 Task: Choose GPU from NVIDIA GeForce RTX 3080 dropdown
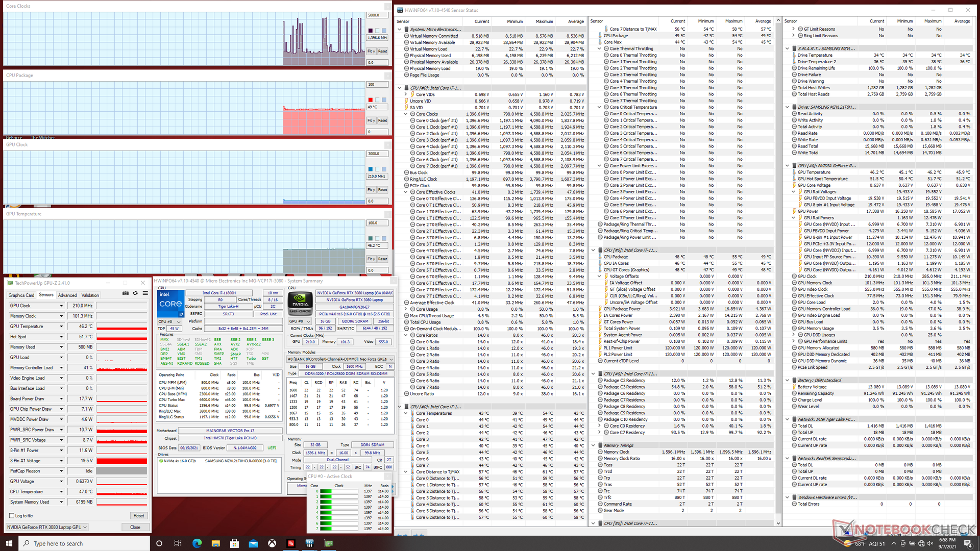click(x=47, y=527)
